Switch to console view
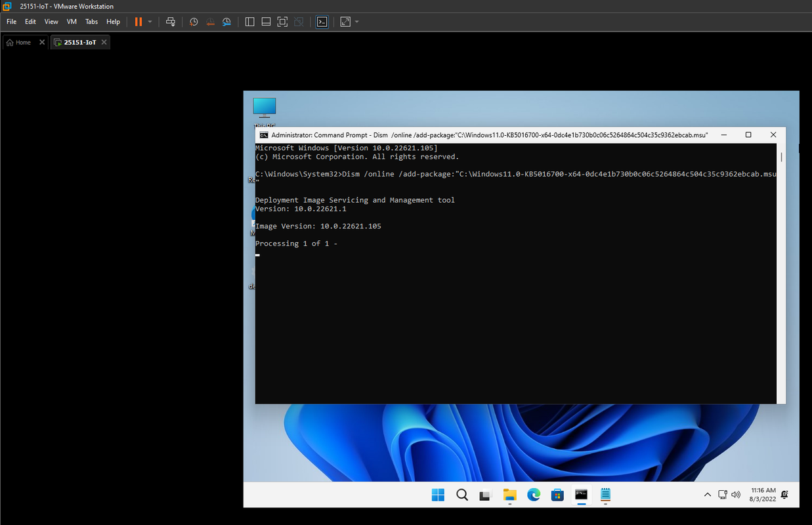 pyautogui.click(x=322, y=22)
